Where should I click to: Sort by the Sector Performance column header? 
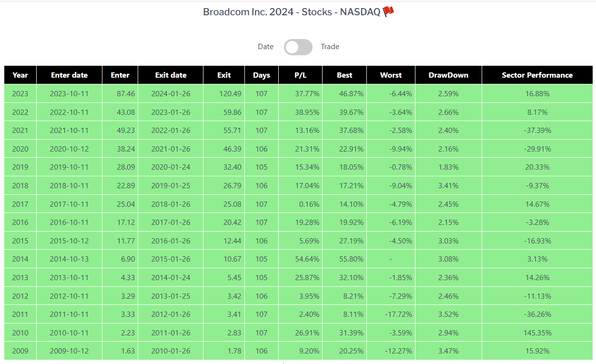[x=537, y=75]
